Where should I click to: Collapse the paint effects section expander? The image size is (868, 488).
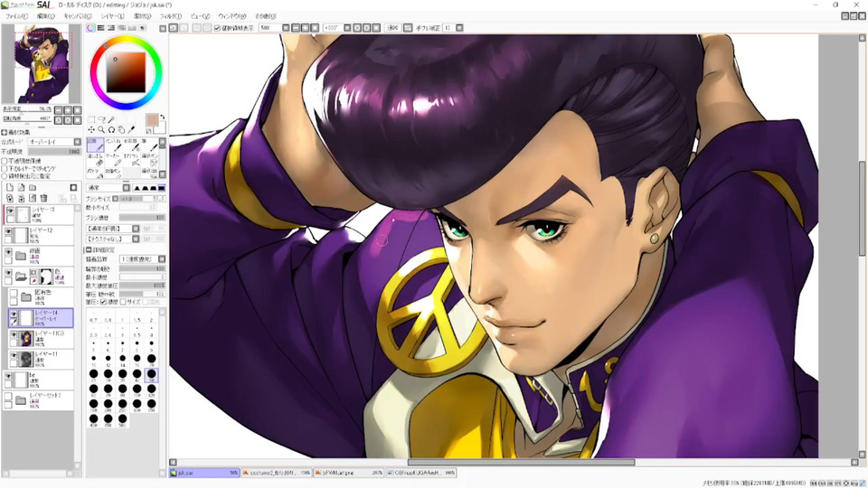click(5, 133)
